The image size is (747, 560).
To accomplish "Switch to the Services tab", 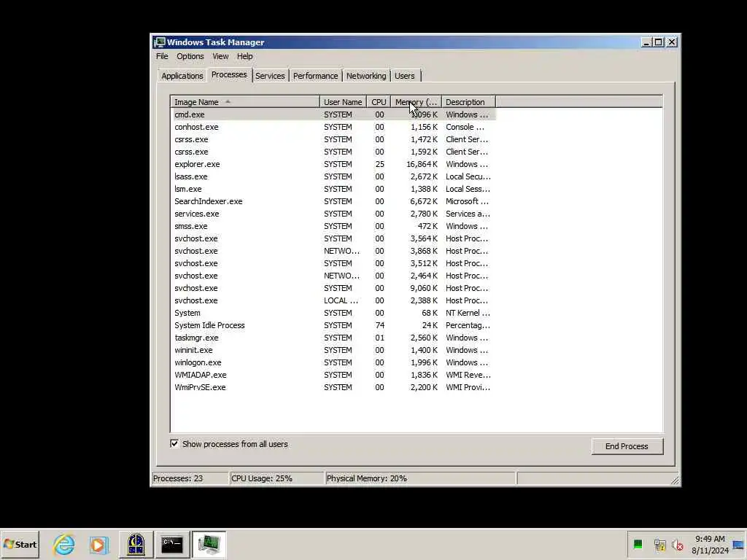I will pos(270,76).
